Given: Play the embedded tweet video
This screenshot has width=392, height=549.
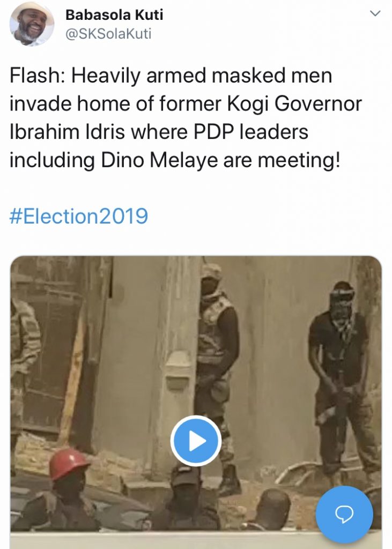Looking at the screenshot, I should point(196,441).
